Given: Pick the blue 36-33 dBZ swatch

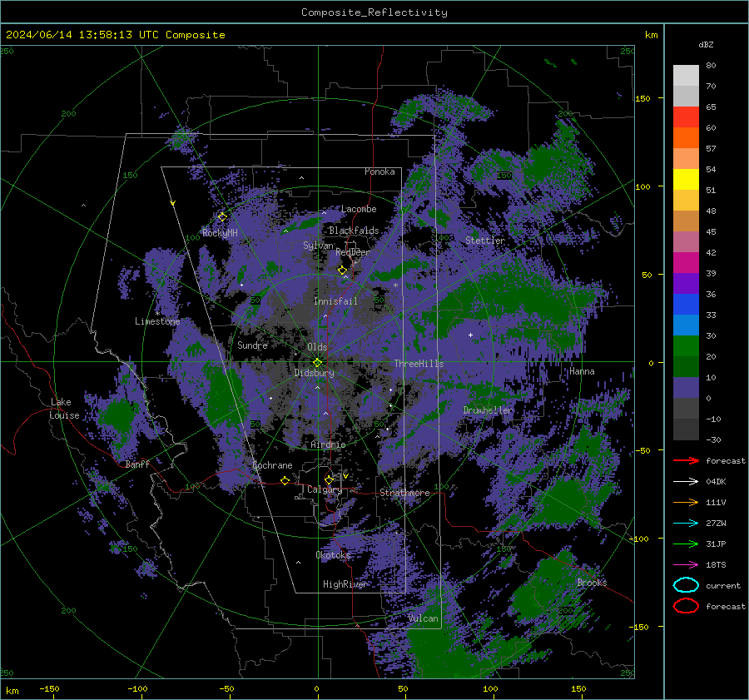Looking at the screenshot, I should click(686, 305).
